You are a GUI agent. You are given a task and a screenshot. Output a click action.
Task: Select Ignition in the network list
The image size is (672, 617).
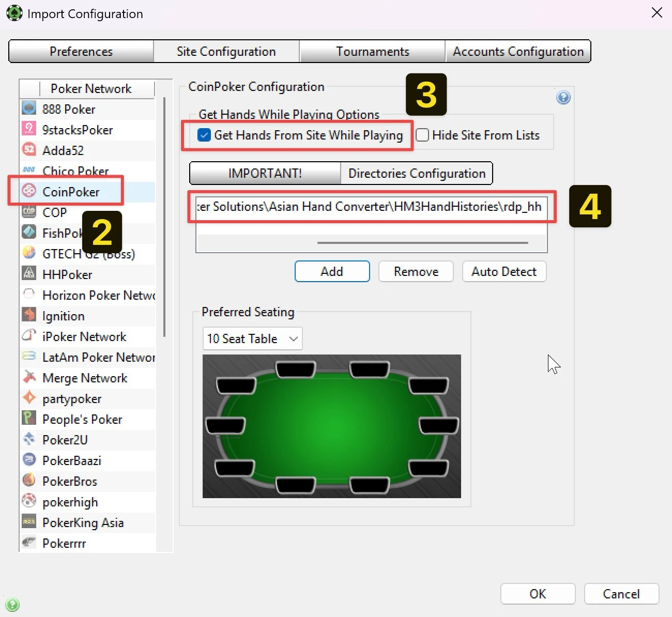(x=88, y=316)
